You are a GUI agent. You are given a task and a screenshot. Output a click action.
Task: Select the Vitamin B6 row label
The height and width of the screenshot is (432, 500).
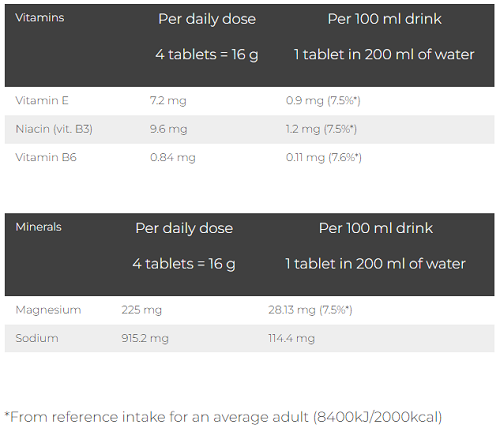click(x=46, y=157)
